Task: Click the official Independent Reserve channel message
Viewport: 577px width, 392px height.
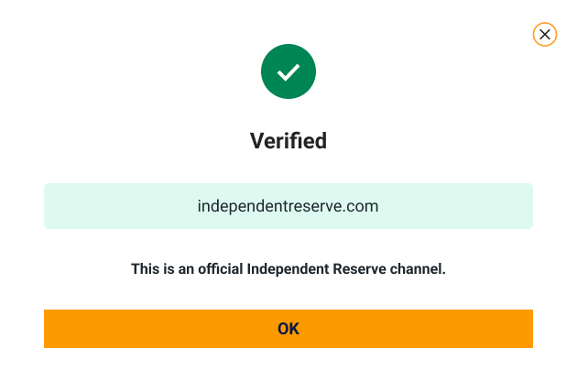Action: point(288,269)
